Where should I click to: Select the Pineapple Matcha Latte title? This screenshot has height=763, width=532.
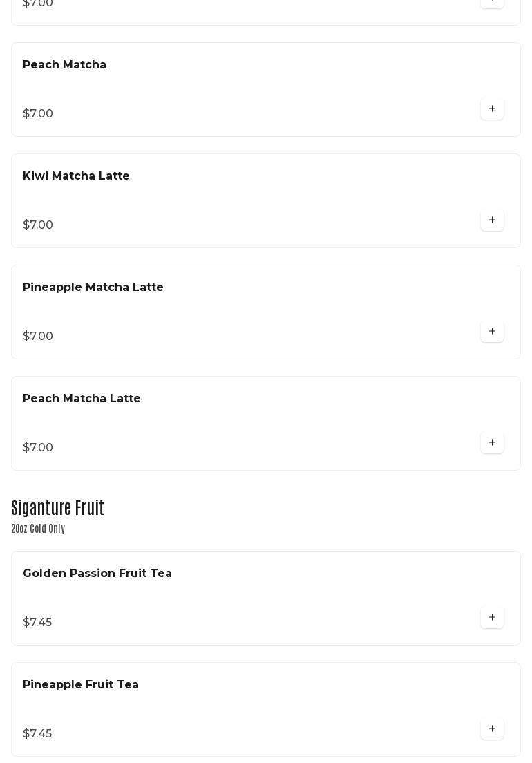pyautogui.click(x=93, y=287)
